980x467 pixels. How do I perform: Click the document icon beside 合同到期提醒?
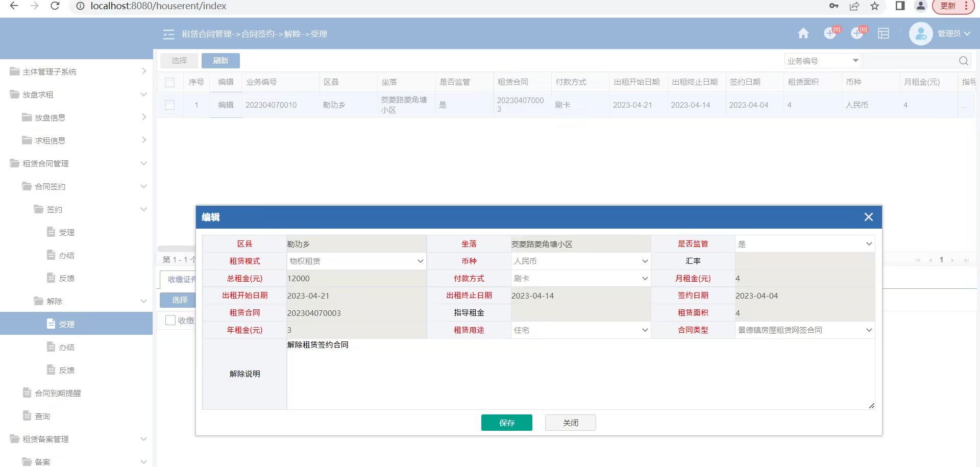coord(28,392)
